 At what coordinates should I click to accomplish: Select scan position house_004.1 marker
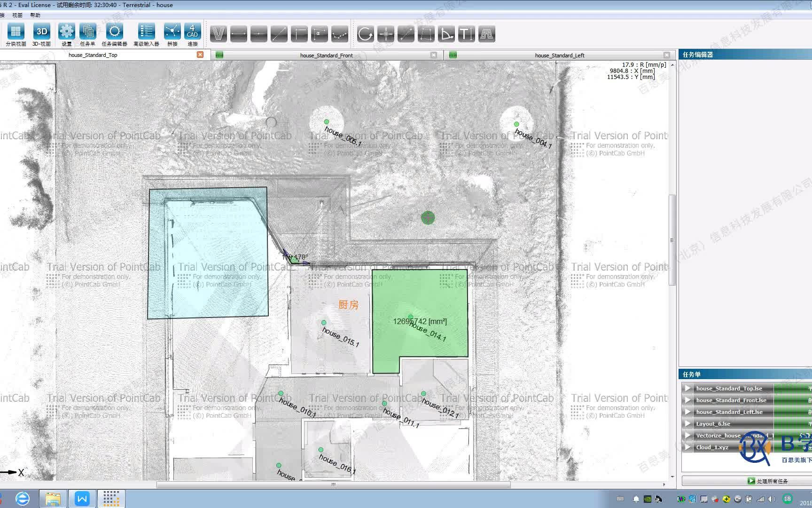516,124
